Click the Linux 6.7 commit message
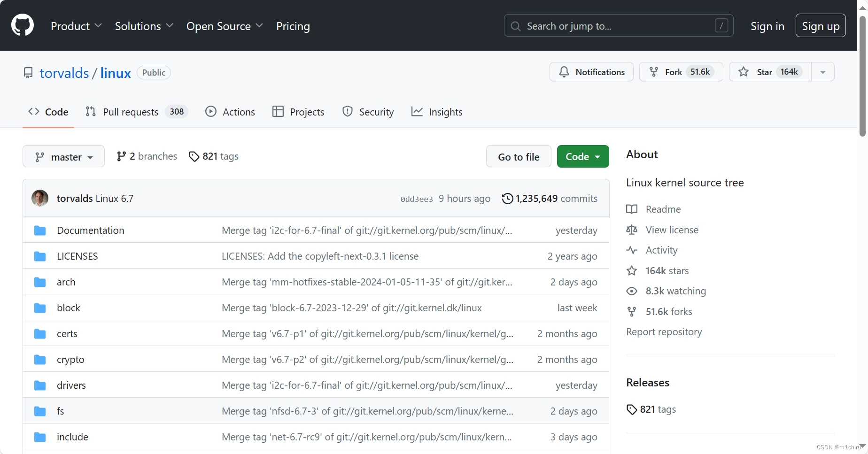The image size is (868, 454). (x=115, y=199)
